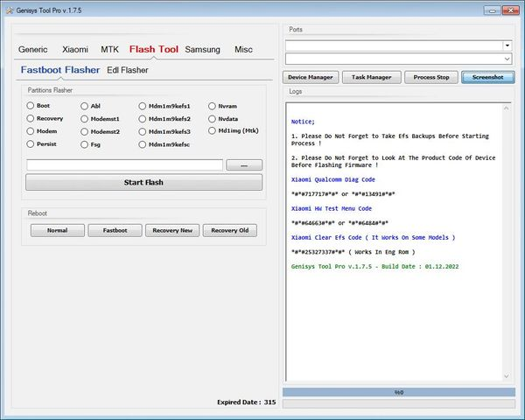Click 'Xiaomi HW Test Menu Code' log line

[332, 208]
